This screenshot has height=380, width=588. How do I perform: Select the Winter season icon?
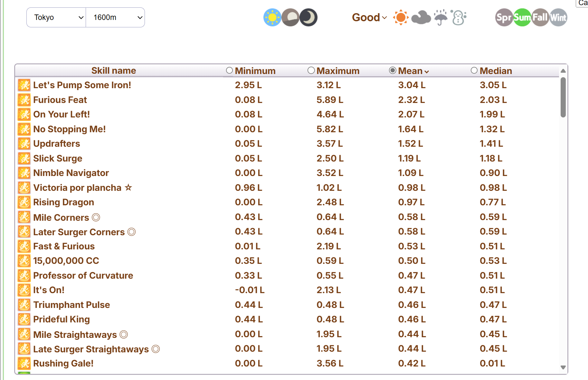tap(558, 17)
